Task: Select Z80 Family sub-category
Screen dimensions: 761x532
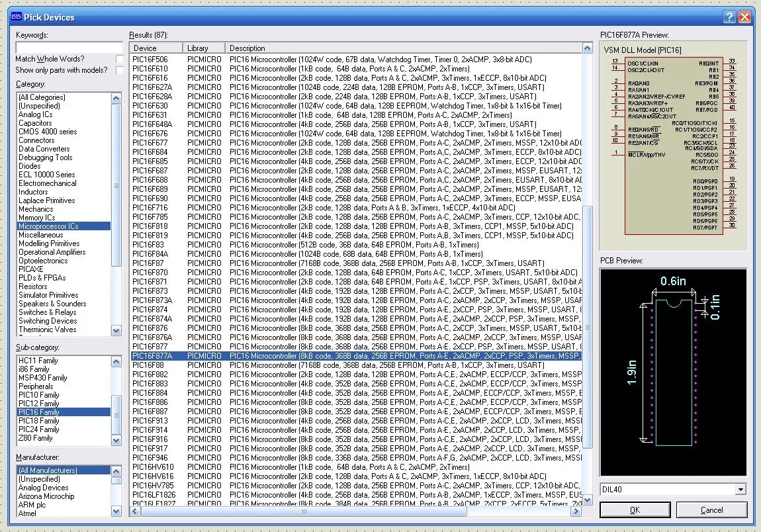Action: (64, 438)
